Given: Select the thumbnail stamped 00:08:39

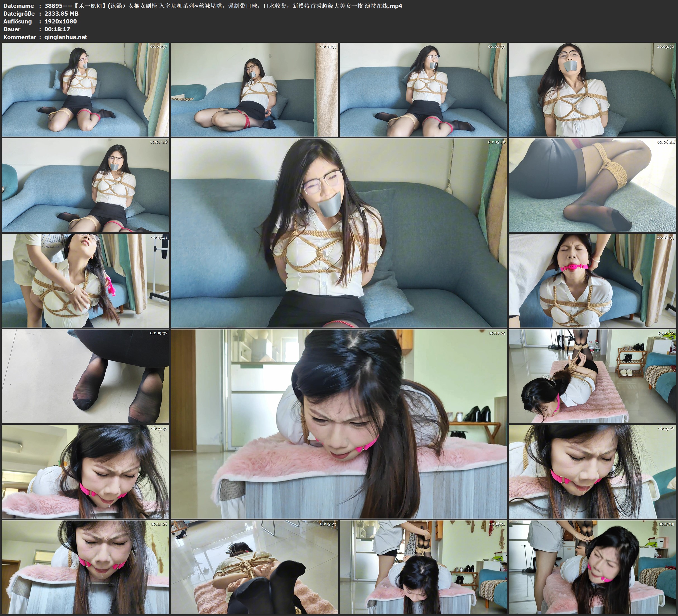Looking at the screenshot, I should (x=592, y=281).
